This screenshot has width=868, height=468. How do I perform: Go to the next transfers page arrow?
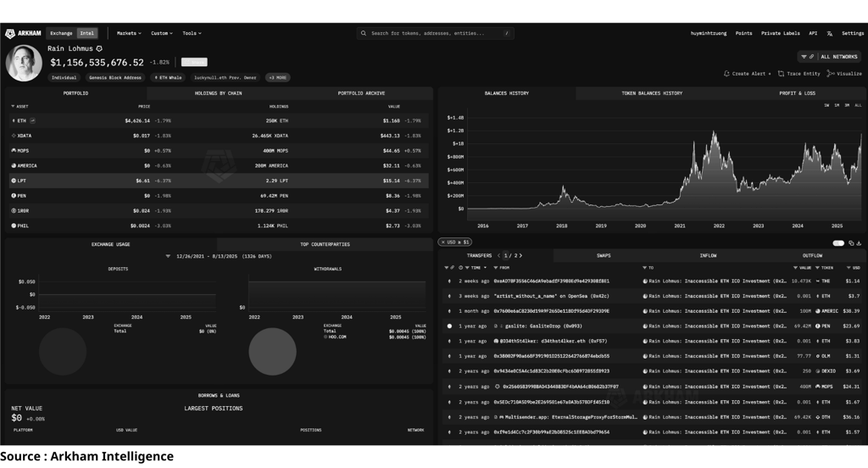(520, 256)
